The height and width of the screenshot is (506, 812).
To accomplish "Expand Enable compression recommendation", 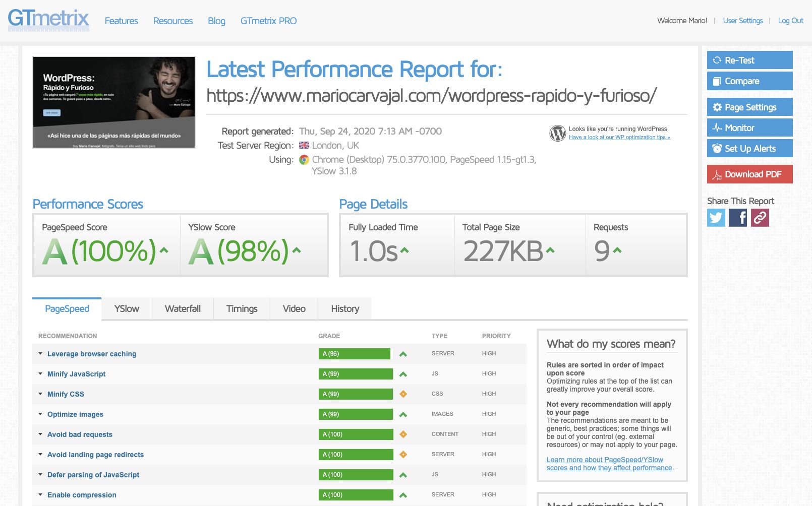I will click(x=82, y=495).
